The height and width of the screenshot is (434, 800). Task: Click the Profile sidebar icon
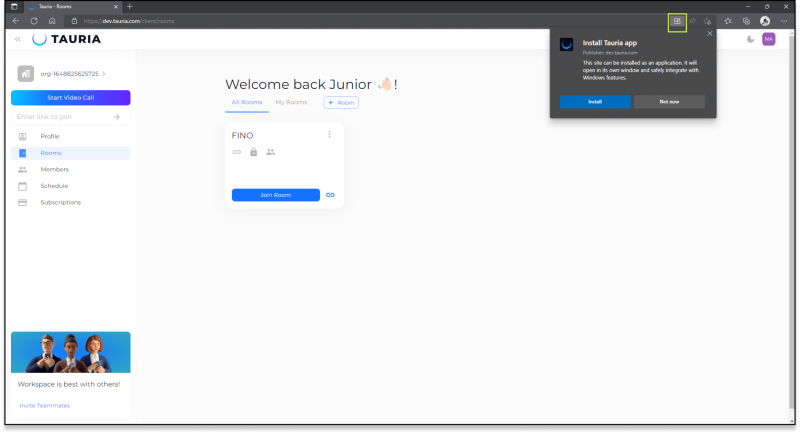click(x=22, y=136)
